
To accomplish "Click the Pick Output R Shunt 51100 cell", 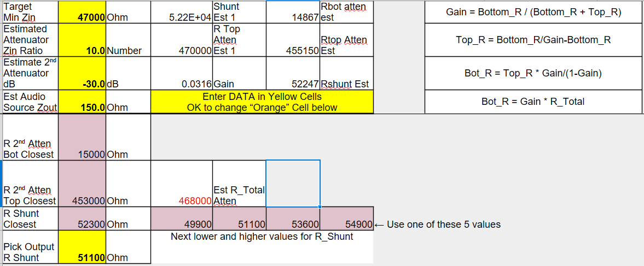I will click(x=82, y=247).
